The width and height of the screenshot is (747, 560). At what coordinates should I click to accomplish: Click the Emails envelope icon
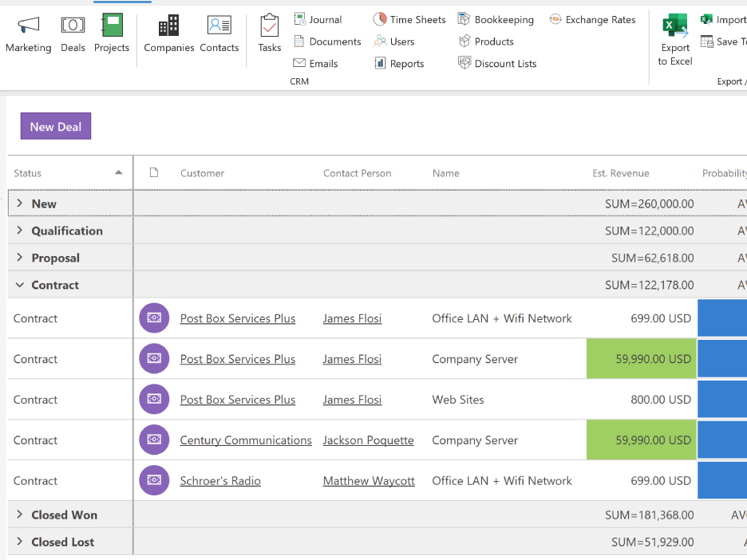click(x=299, y=63)
